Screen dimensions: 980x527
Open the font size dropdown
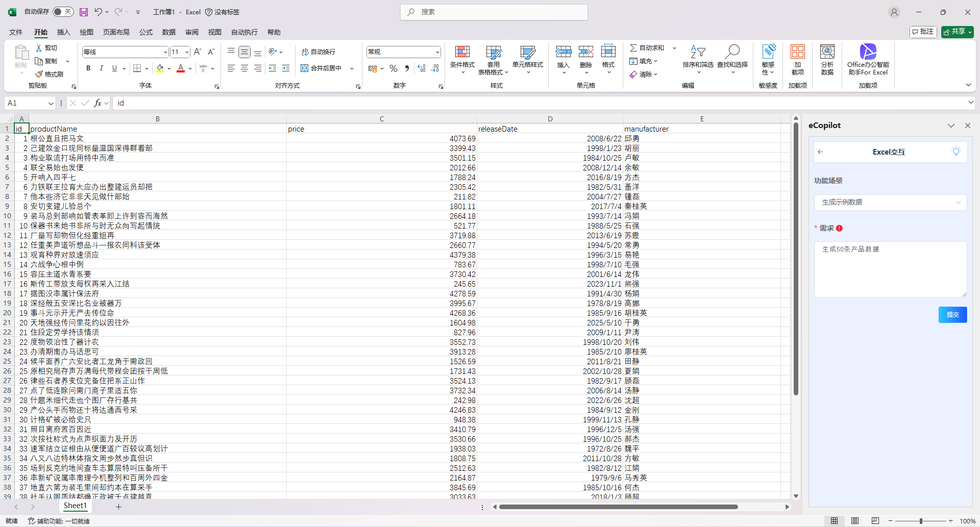[x=187, y=52]
